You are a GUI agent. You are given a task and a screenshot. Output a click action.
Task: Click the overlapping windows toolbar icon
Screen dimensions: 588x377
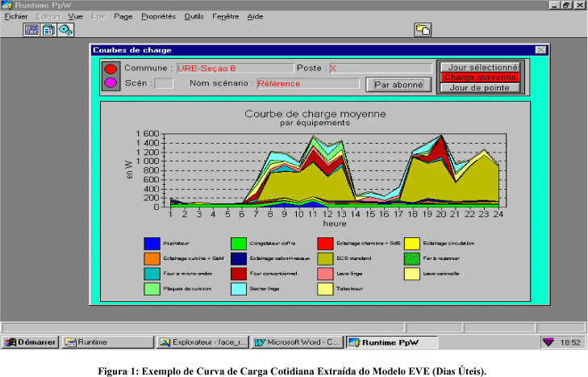pos(423,30)
